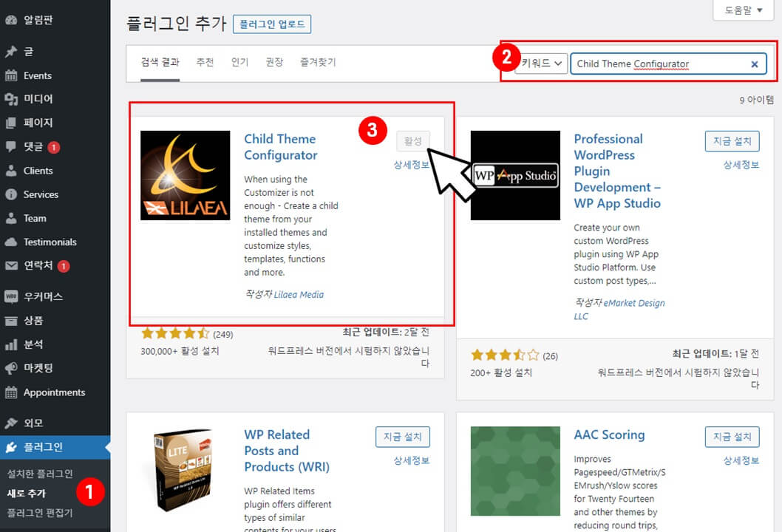
Task: Switch to the 즐겨찾기 tab
Action: tap(318, 62)
